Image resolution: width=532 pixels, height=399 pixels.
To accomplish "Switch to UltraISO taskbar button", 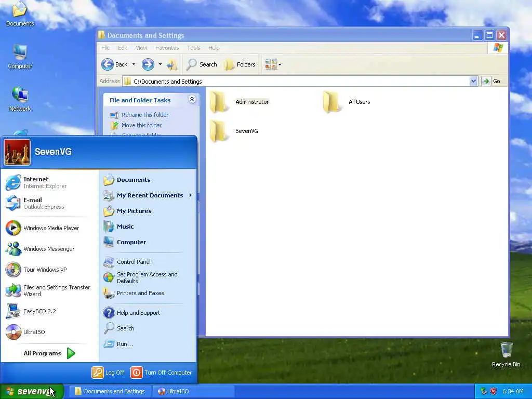I will (193, 391).
